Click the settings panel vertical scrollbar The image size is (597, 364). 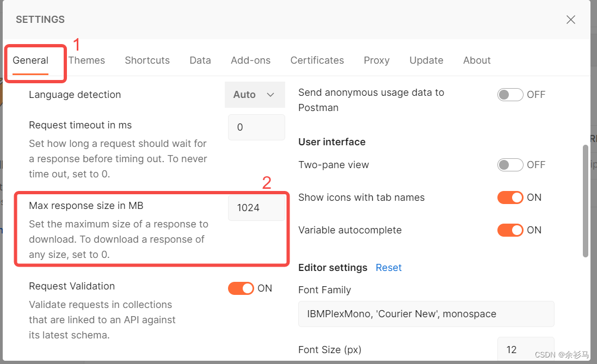pos(585,201)
